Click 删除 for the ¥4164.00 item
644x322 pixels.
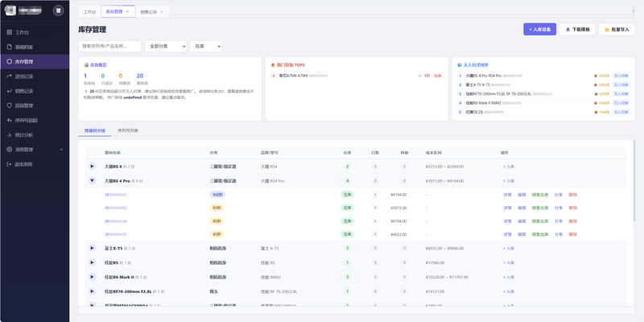tap(573, 195)
